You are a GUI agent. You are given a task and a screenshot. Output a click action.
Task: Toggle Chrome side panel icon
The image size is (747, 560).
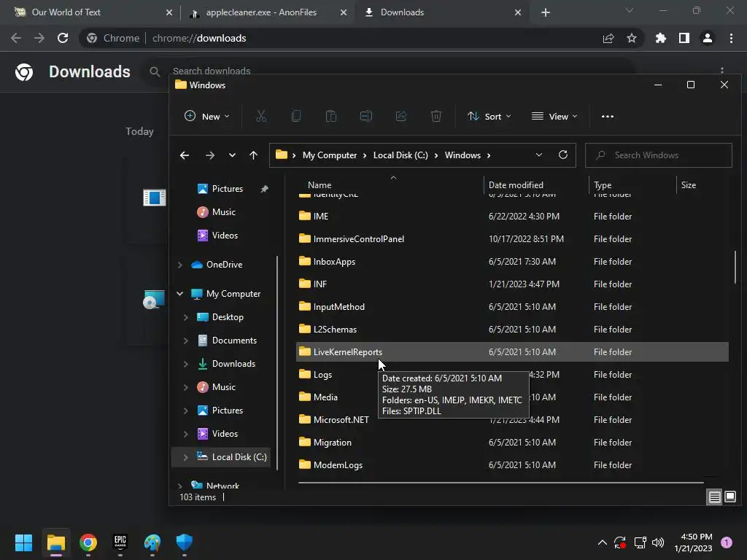point(684,38)
